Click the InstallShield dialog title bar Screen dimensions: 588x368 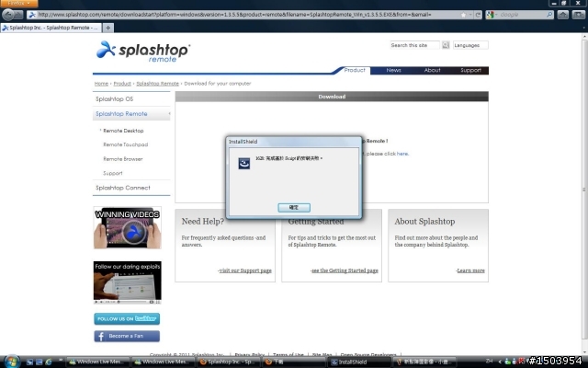point(294,142)
